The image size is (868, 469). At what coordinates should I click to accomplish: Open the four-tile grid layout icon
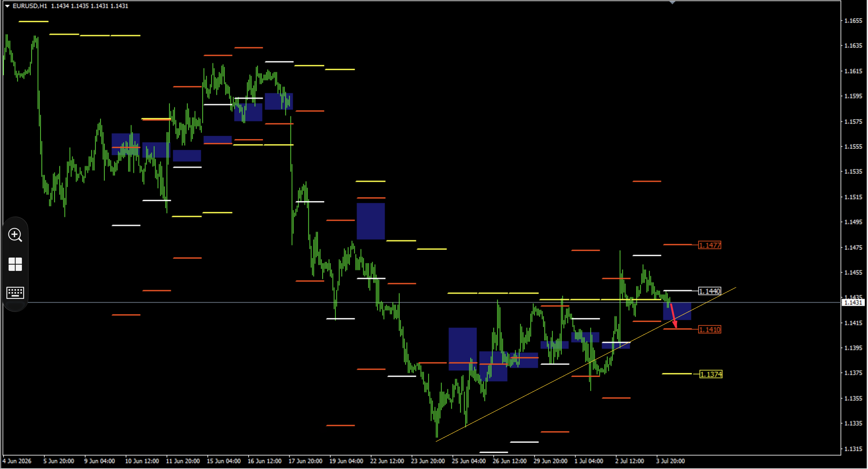click(15, 264)
